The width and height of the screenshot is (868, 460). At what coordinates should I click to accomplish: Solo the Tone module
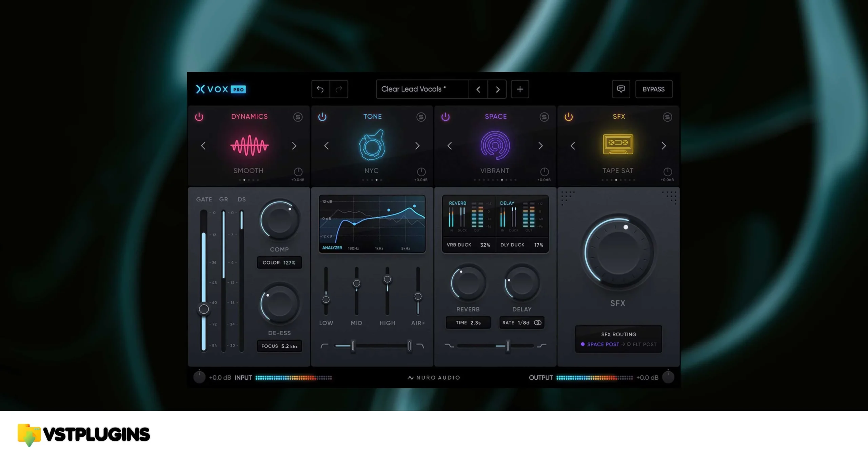click(421, 117)
